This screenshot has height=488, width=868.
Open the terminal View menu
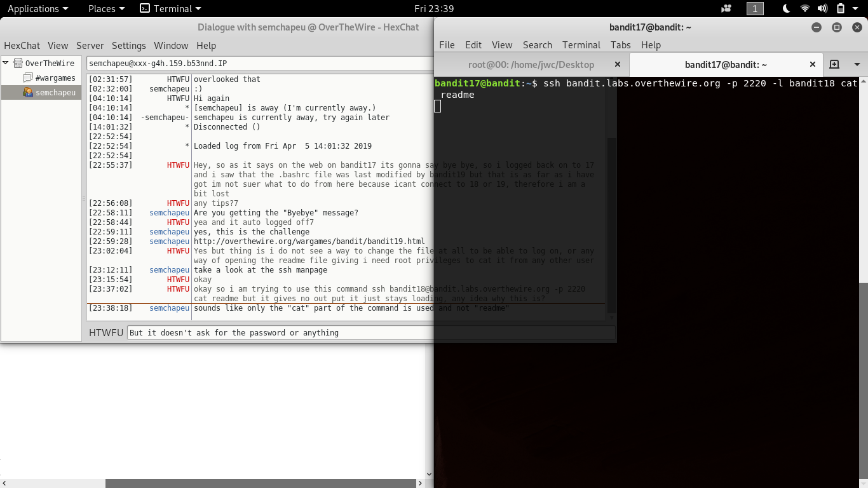coord(502,45)
